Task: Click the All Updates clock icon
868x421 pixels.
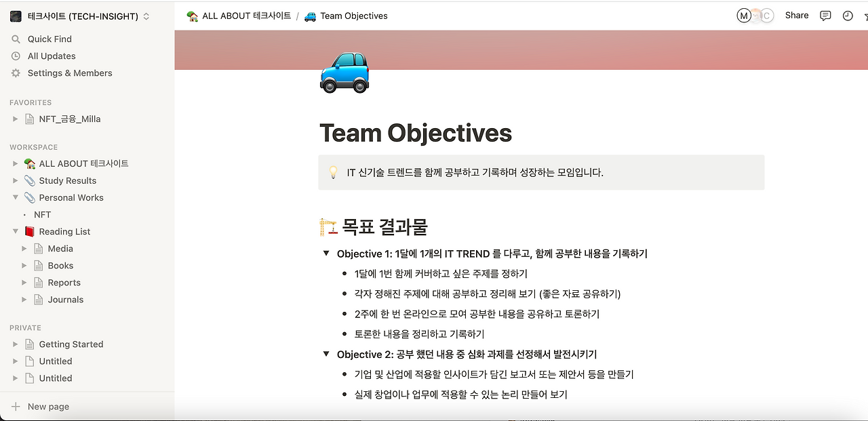Action: (x=15, y=56)
